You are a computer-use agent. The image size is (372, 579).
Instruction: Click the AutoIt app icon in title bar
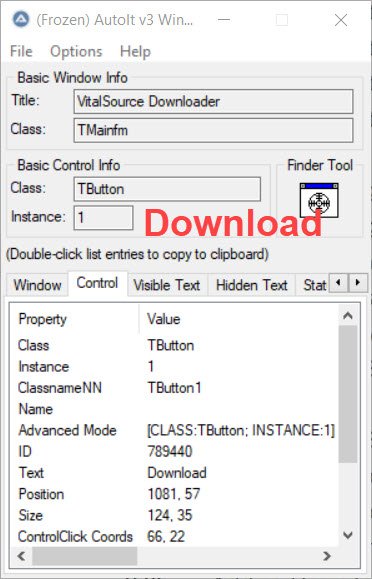(21, 20)
